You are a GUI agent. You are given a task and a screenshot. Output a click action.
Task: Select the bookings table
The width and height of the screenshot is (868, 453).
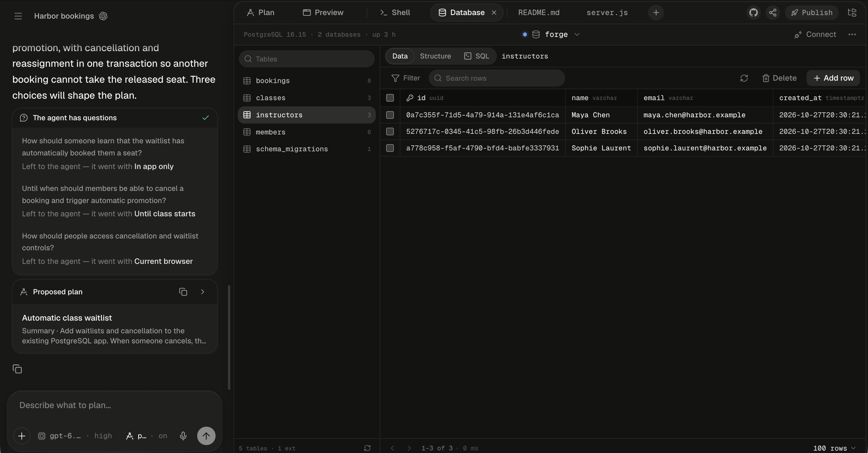tap(307, 81)
